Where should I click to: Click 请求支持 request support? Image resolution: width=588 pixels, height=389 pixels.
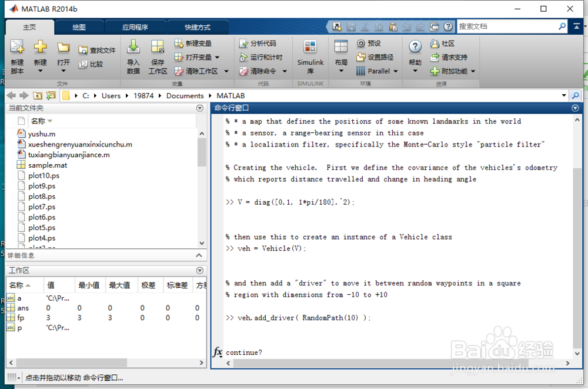pos(449,57)
